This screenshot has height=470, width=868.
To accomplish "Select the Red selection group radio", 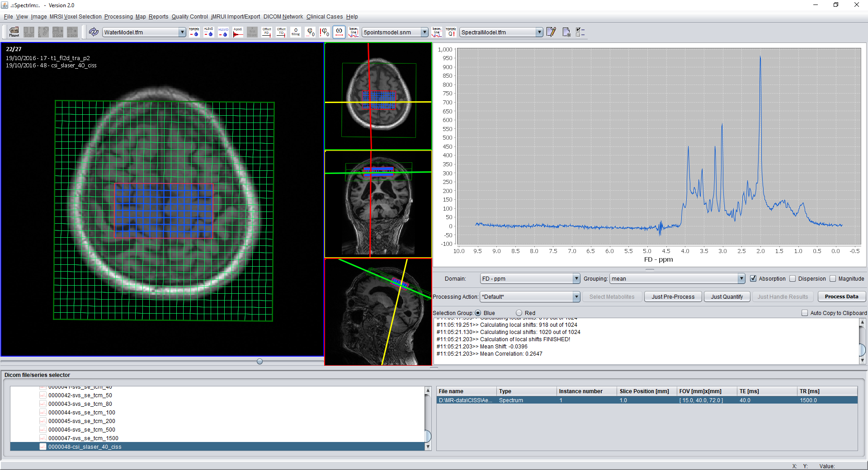I will pos(519,313).
